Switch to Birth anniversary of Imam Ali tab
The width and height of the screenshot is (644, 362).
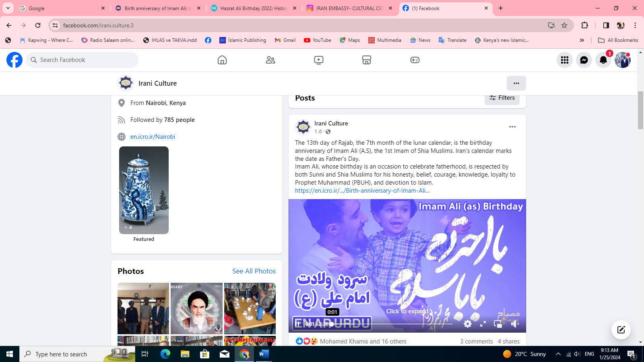[157, 8]
